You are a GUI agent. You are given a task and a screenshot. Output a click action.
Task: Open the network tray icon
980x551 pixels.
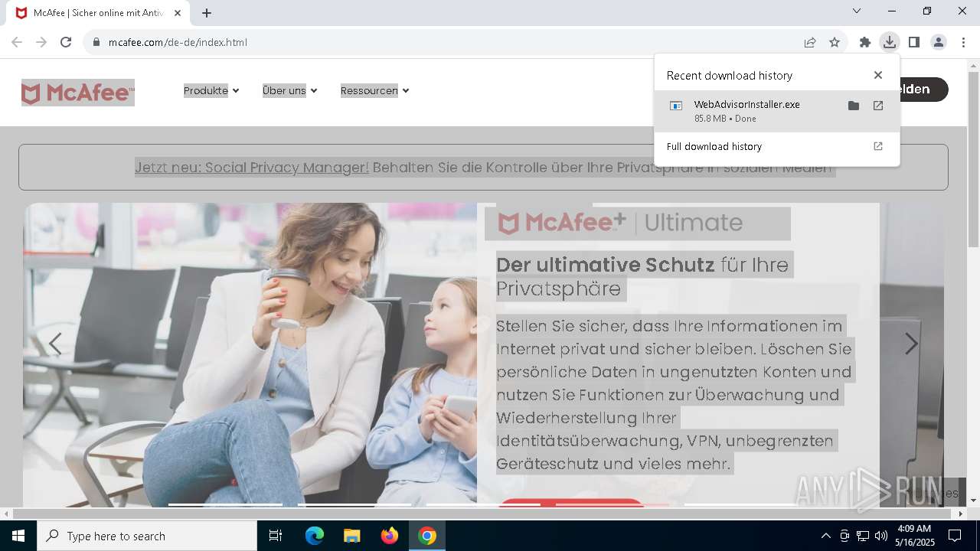pos(863,536)
